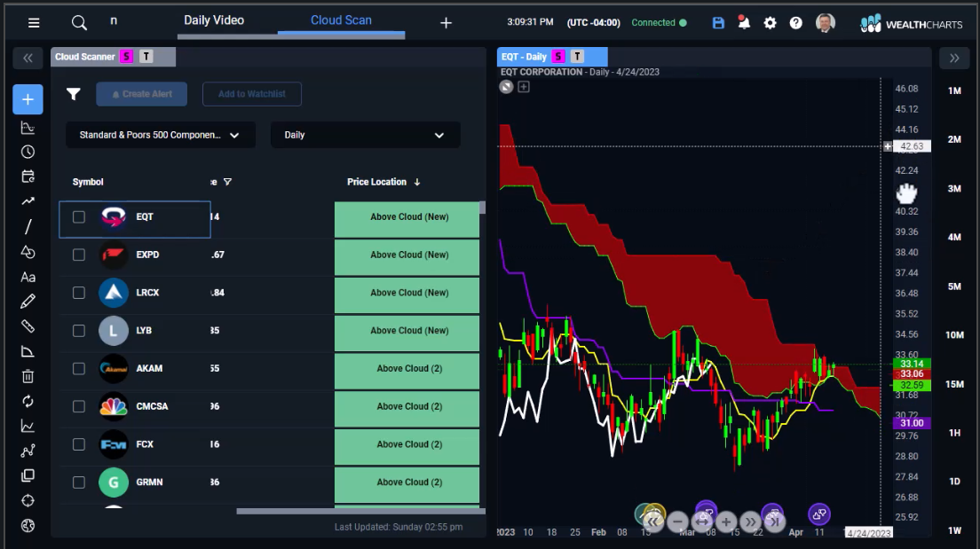
Task: Open the Daily timeframe dropdown in scanner
Action: tap(365, 135)
